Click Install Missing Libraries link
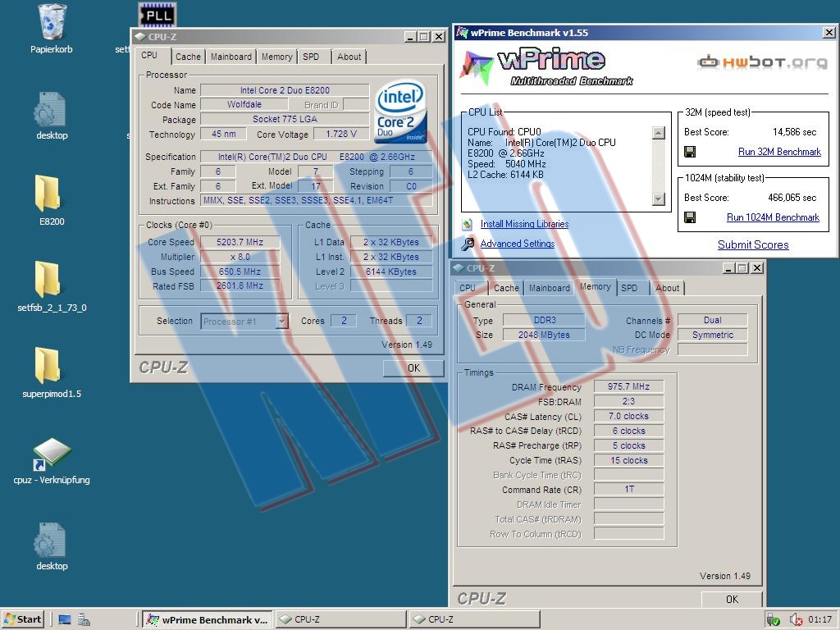This screenshot has width=840, height=630. coord(524,224)
